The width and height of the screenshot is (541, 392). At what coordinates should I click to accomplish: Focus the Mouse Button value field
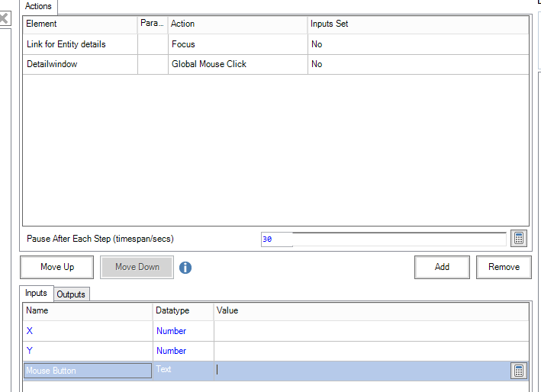362,371
